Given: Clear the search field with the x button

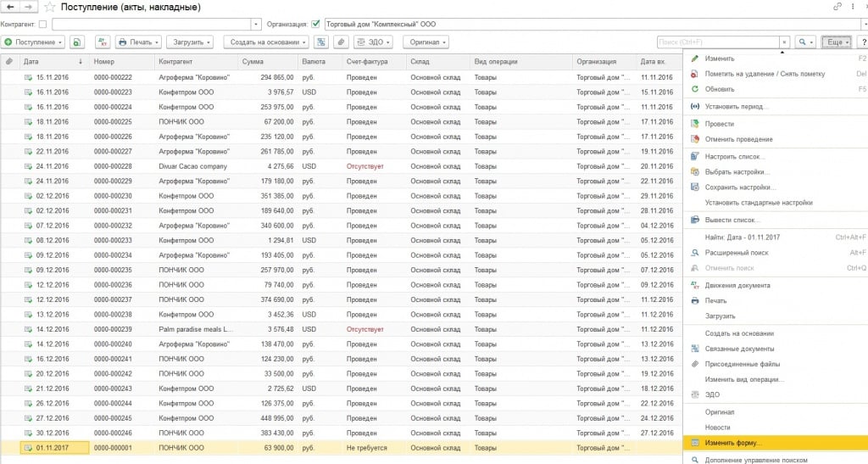Looking at the screenshot, I should click(785, 42).
